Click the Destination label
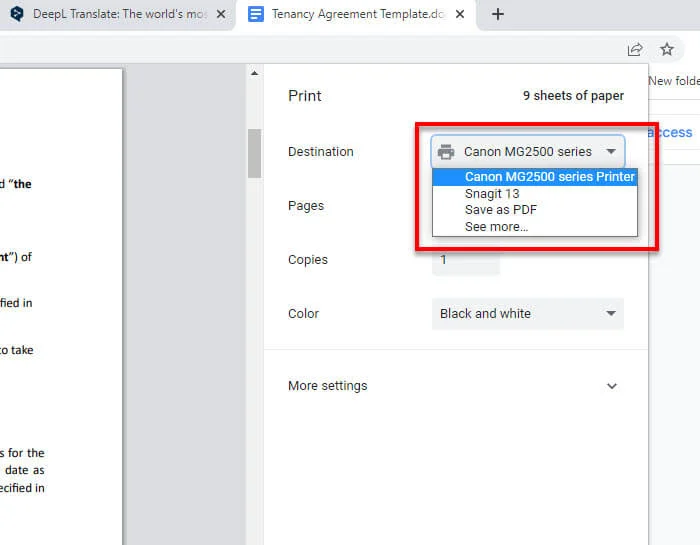The width and height of the screenshot is (700, 545). pos(321,152)
